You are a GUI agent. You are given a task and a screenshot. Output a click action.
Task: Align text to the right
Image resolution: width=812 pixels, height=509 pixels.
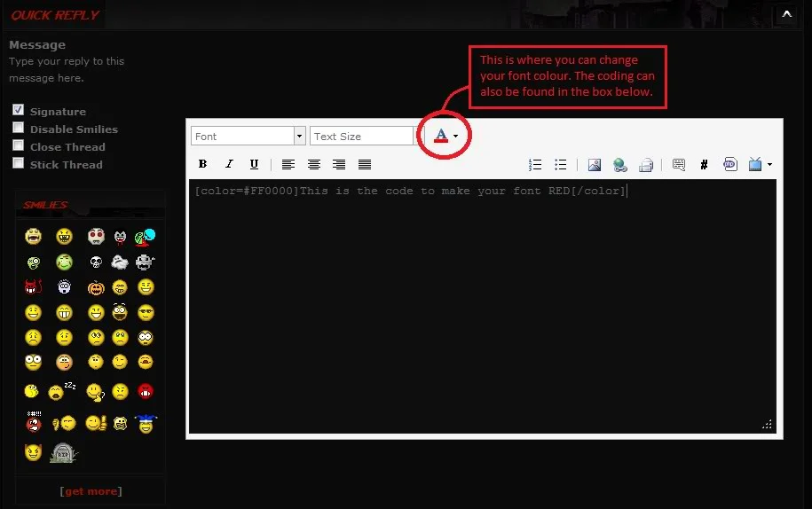coord(339,165)
